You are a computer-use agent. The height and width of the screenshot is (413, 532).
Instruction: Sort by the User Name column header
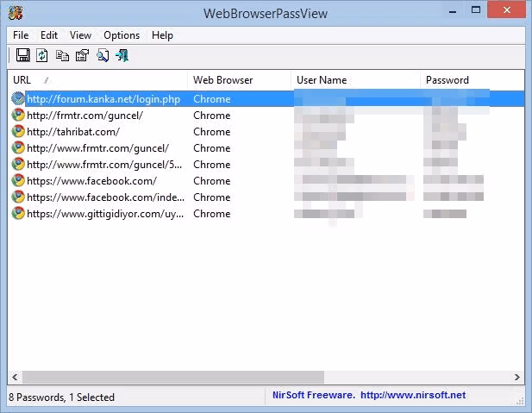[355, 80]
